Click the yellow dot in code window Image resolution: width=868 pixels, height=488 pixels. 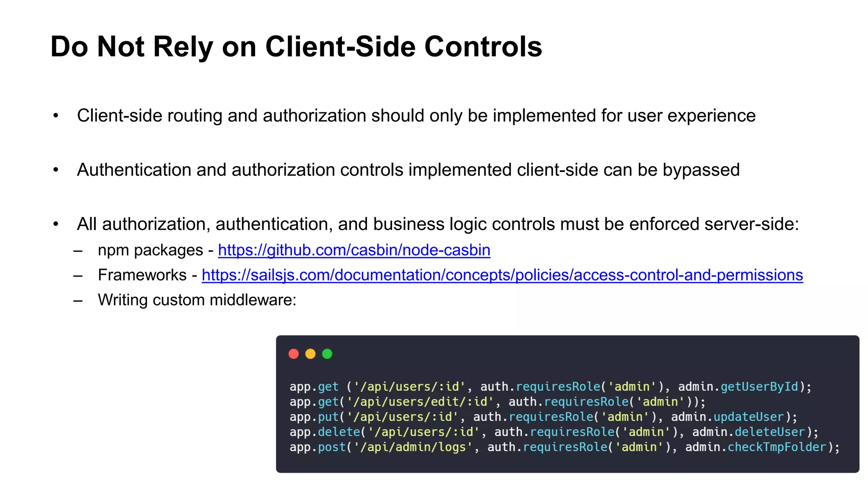(311, 354)
